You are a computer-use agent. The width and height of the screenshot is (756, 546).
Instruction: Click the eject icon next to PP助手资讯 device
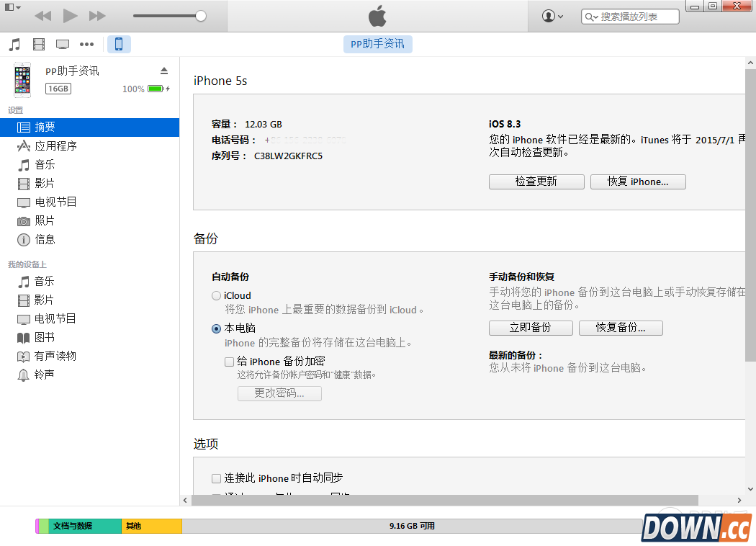click(x=164, y=71)
